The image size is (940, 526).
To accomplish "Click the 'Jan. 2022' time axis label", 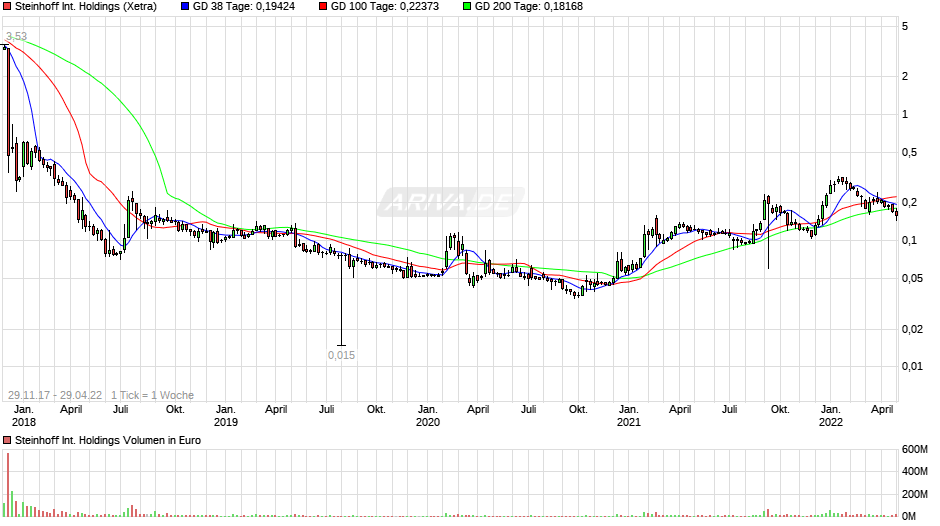I will click(x=830, y=416).
